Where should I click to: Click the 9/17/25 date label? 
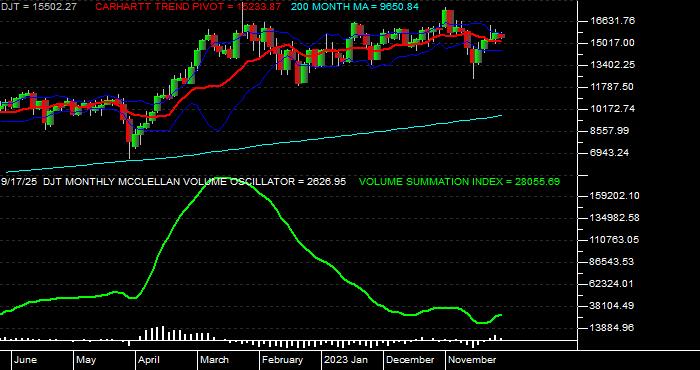tap(19, 182)
